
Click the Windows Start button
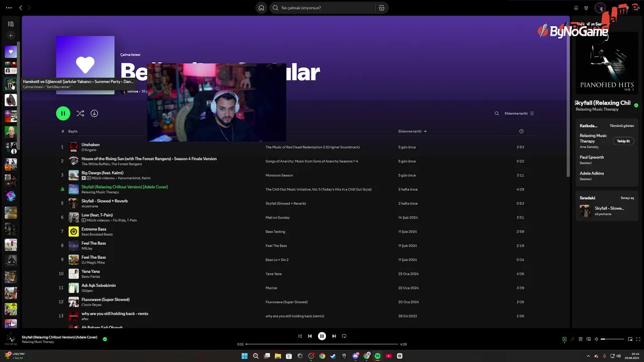pos(245,356)
